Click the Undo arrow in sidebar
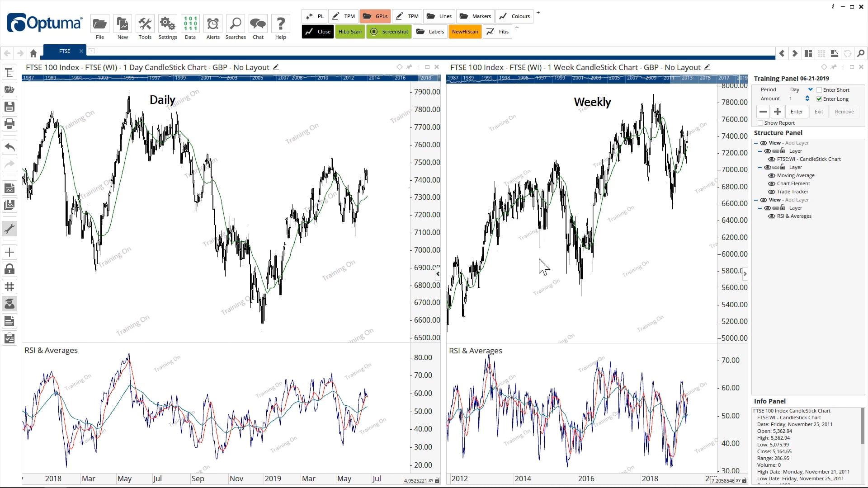Screen dimensions: 868x488 (9, 147)
